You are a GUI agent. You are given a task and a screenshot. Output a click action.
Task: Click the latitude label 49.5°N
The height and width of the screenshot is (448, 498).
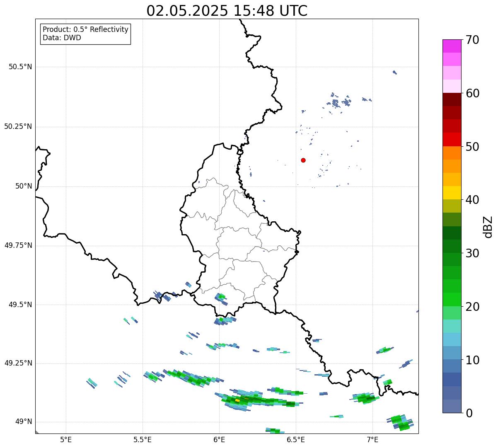tap(20, 305)
